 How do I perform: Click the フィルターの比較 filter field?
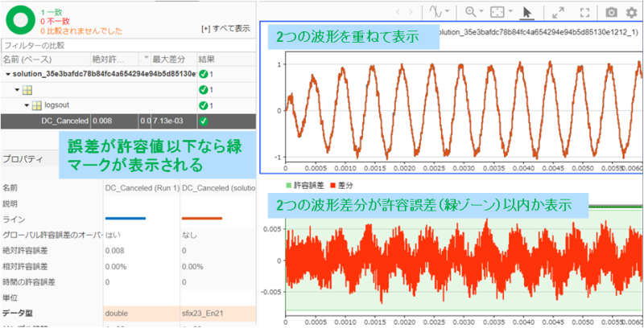[128, 45]
